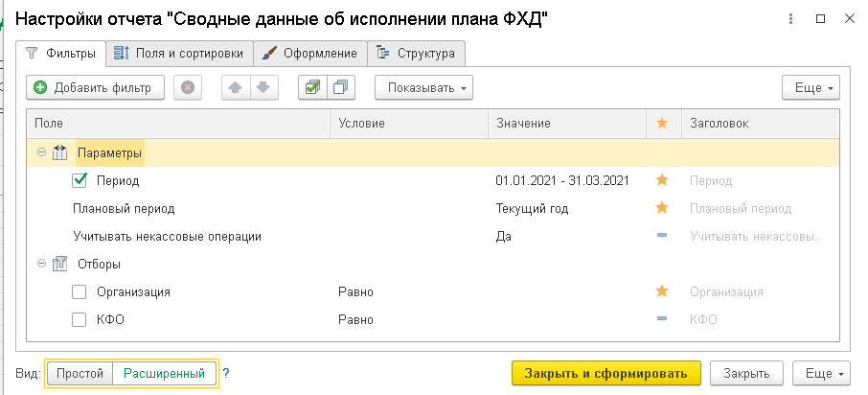868x395 pixels.
Task: Click the star icon in Период row
Action: pos(661,180)
